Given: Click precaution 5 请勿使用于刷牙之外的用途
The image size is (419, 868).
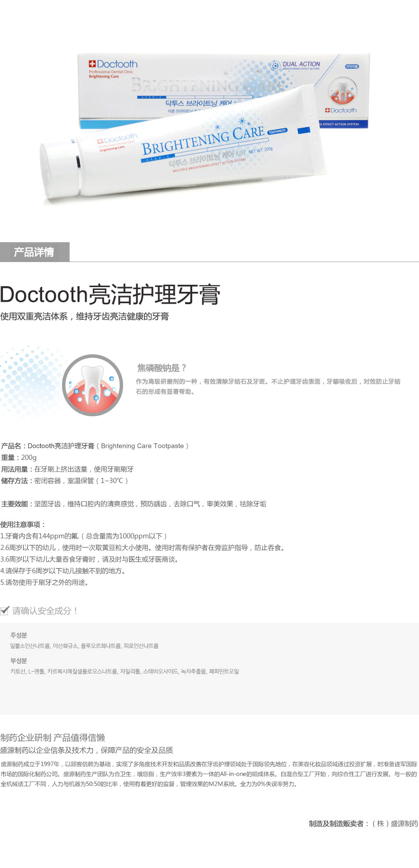Looking at the screenshot, I should [45, 582].
